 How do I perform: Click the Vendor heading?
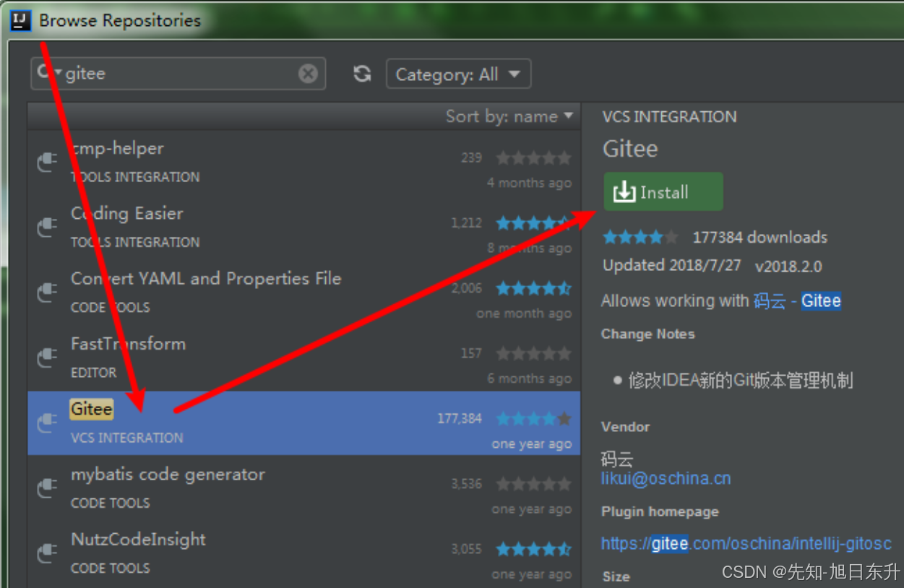pos(625,426)
